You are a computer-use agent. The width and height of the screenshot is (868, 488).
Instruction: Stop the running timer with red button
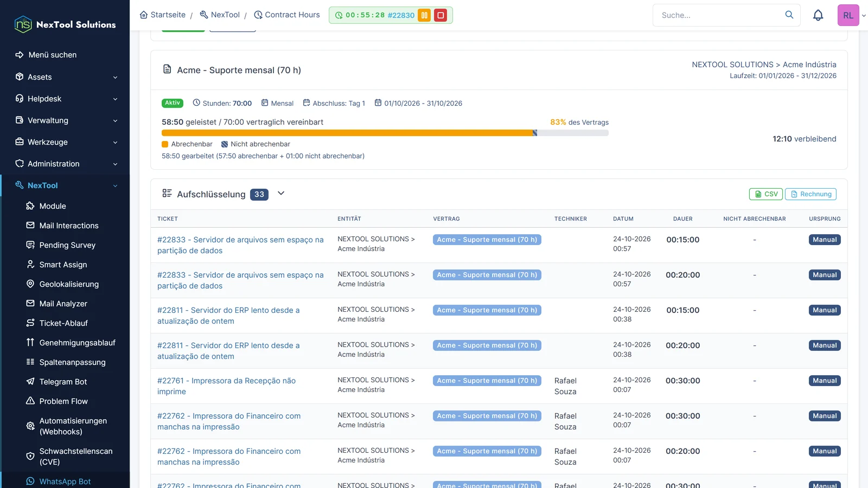(441, 15)
